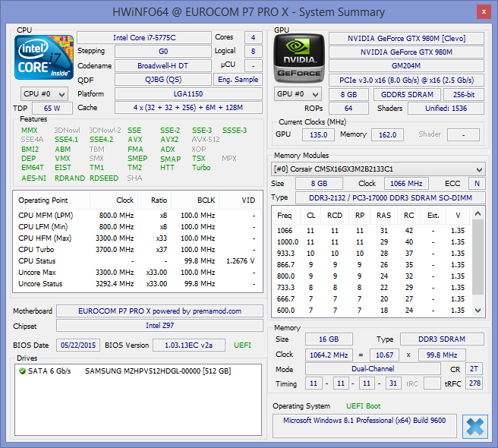
Task: Click the 1064.2 MHz memory clock field
Action: click(x=329, y=355)
